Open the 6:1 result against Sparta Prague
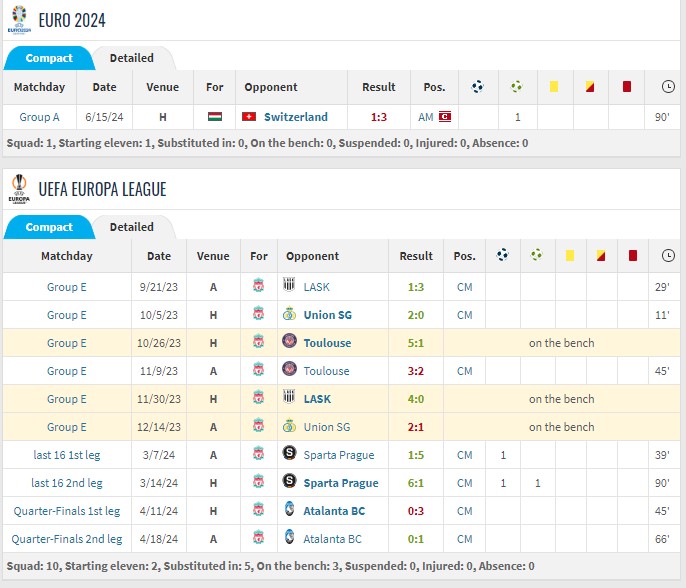686x588 pixels. click(416, 483)
